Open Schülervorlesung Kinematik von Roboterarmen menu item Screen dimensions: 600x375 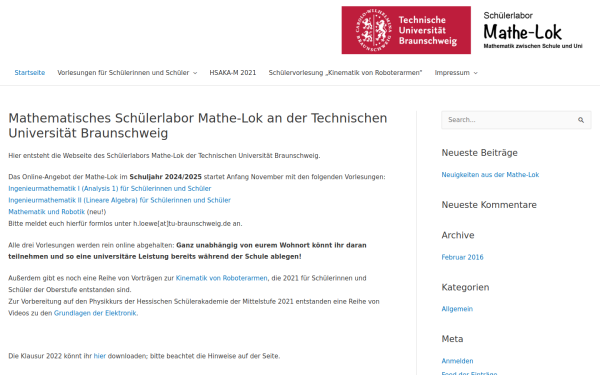pyautogui.click(x=345, y=73)
